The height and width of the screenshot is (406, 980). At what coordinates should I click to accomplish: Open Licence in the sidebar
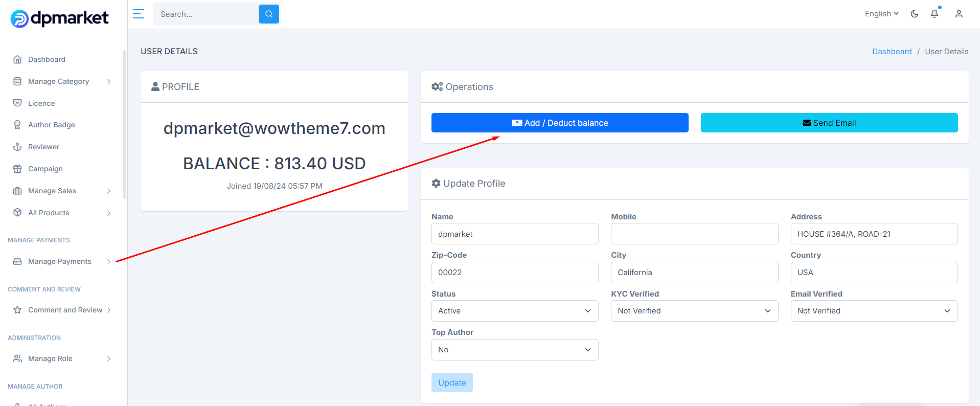coord(41,103)
